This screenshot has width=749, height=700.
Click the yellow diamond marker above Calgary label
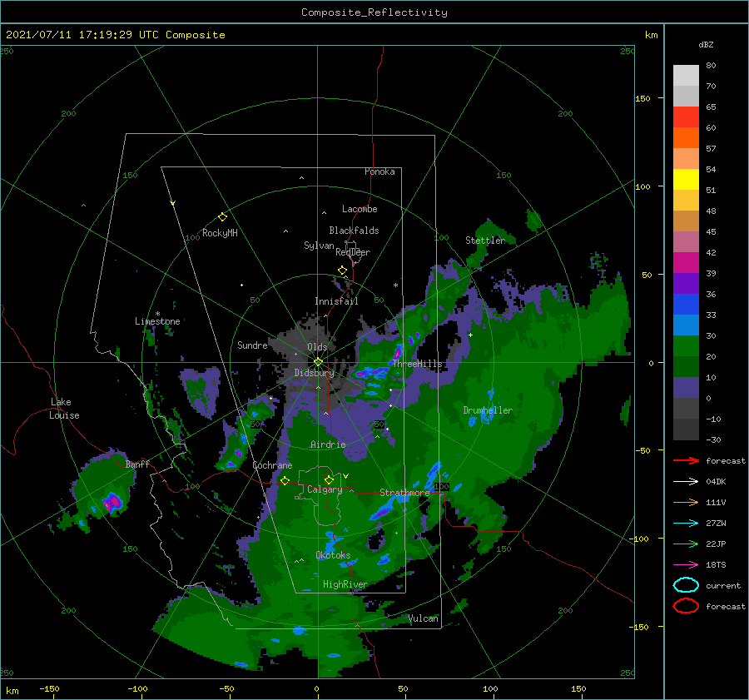click(329, 479)
